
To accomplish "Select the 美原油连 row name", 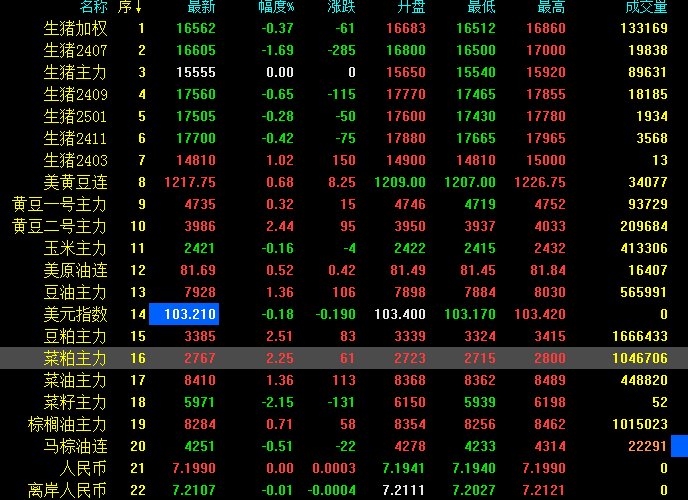I will [75, 270].
